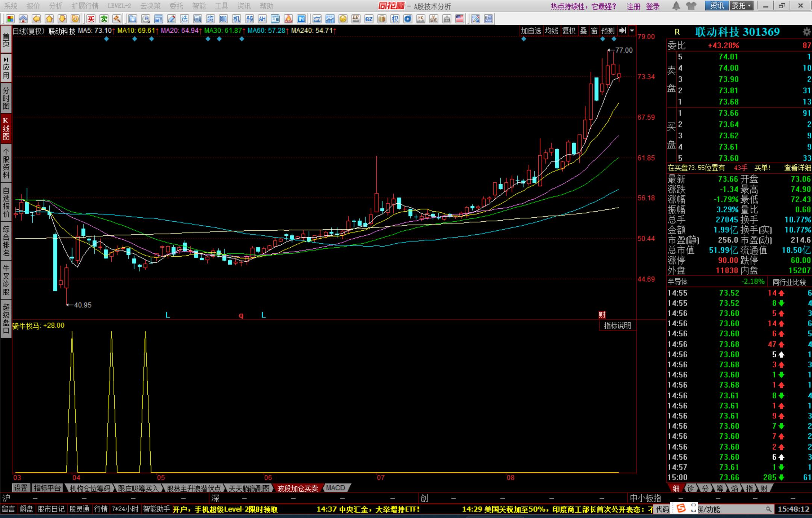Click the notification bell icon
The image size is (812, 518).
pos(676,6)
